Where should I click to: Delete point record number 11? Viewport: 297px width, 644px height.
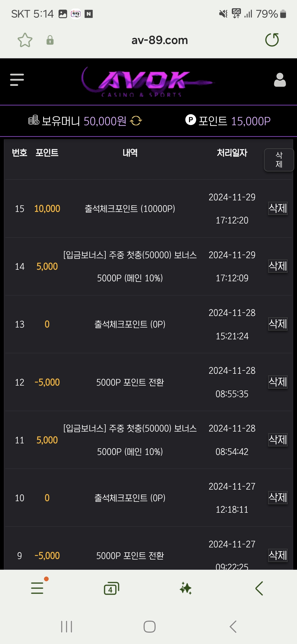(x=278, y=440)
